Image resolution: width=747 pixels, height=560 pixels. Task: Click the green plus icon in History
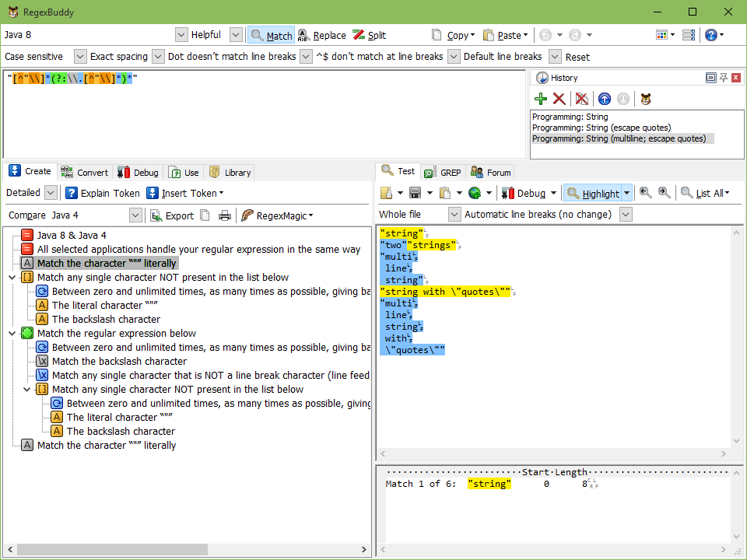coord(541,99)
